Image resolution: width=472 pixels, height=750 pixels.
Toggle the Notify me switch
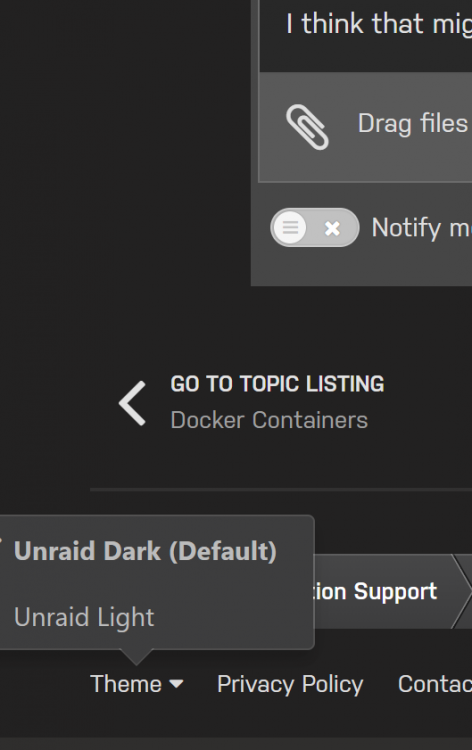point(314,228)
